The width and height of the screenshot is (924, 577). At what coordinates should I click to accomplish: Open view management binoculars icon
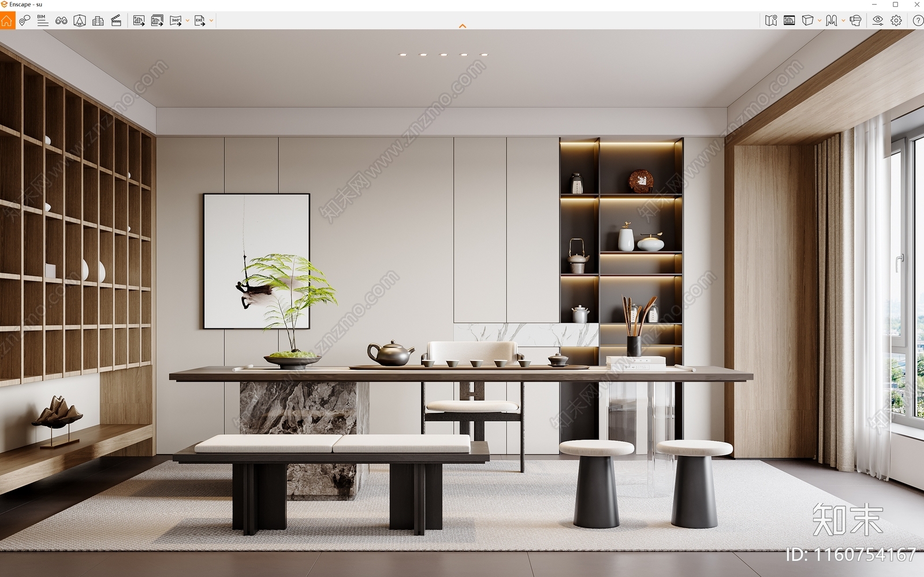click(x=61, y=21)
